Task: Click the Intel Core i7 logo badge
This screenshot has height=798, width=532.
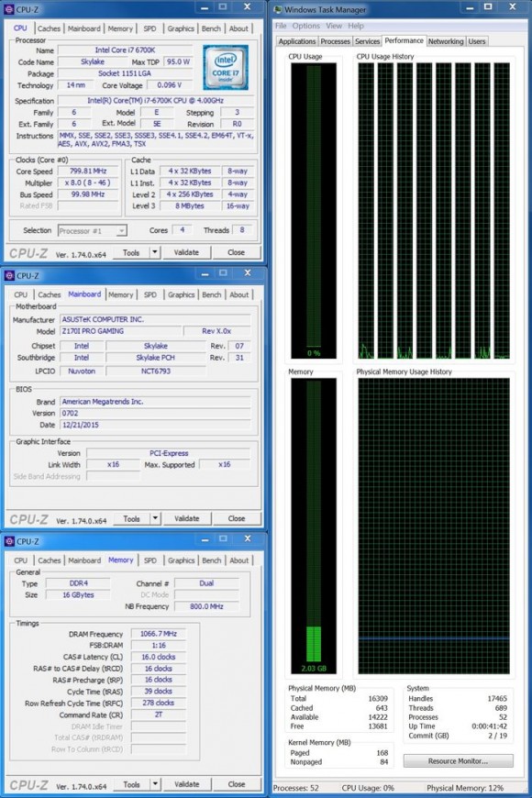Action: tap(226, 67)
